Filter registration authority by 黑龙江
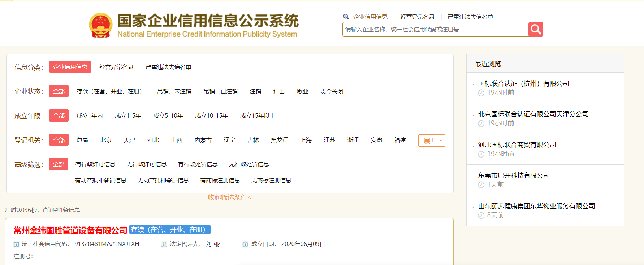Viewport: 644px width, 265px height. point(280,140)
